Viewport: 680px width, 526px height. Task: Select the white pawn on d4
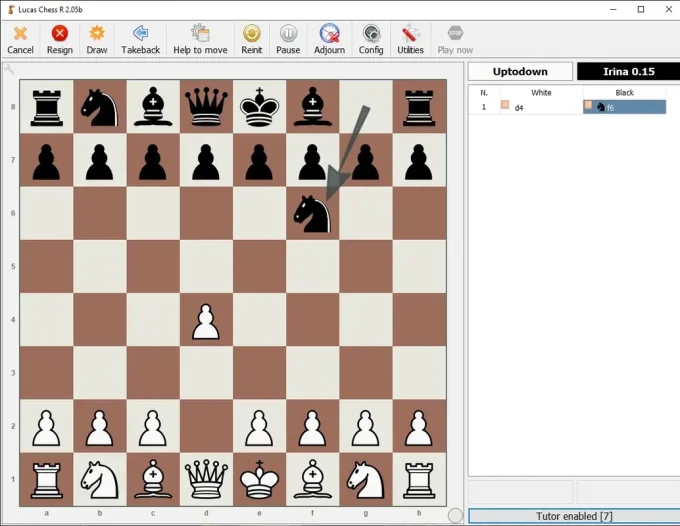[x=206, y=320]
